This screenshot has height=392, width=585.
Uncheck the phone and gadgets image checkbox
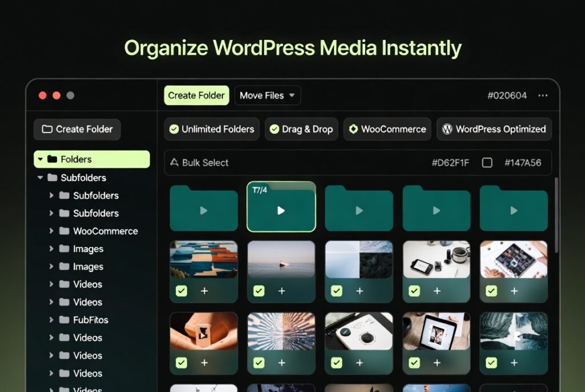coord(414,290)
